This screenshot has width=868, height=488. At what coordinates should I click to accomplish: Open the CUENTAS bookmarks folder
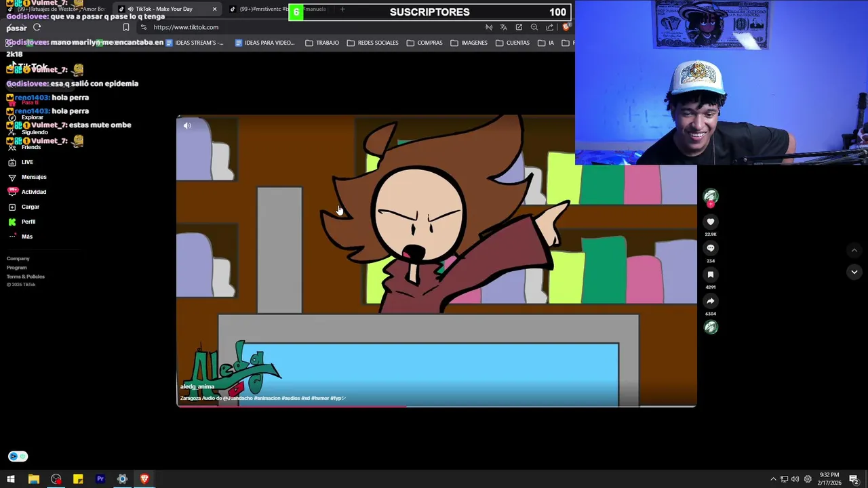[513, 43]
